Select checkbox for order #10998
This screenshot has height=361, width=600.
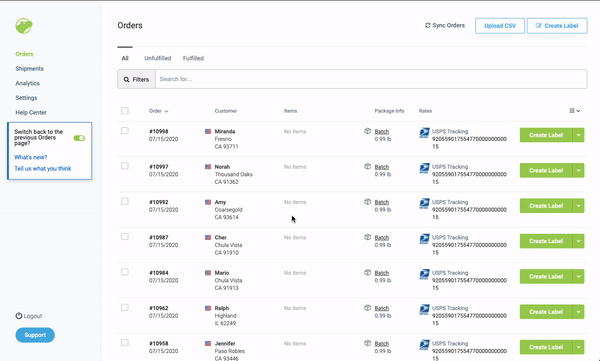pyautogui.click(x=125, y=131)
